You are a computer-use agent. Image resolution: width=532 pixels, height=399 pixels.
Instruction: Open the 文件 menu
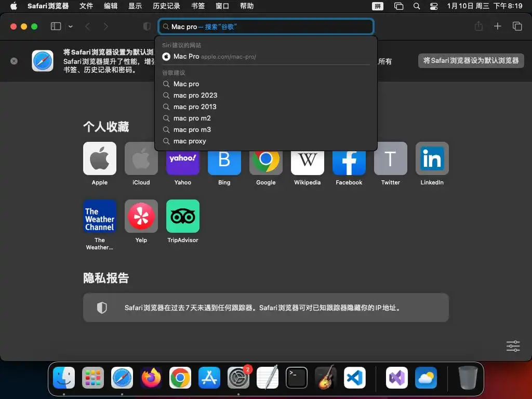(86, 6)
